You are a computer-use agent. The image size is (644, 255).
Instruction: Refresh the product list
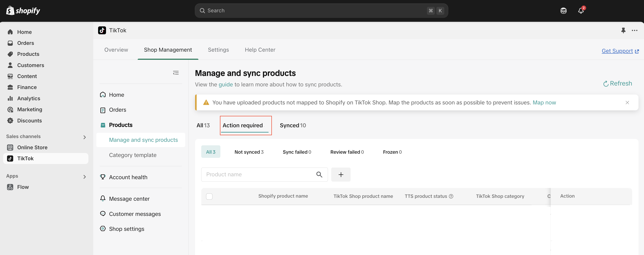coord(618,83)
